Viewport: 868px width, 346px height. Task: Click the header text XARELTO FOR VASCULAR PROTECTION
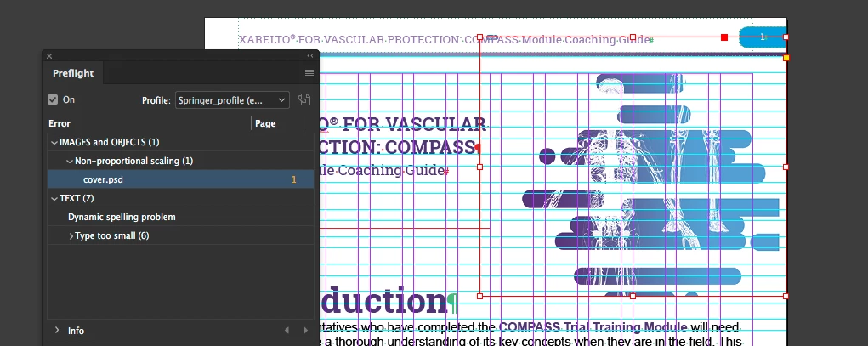pyautogui.click(x=349, y=40)
